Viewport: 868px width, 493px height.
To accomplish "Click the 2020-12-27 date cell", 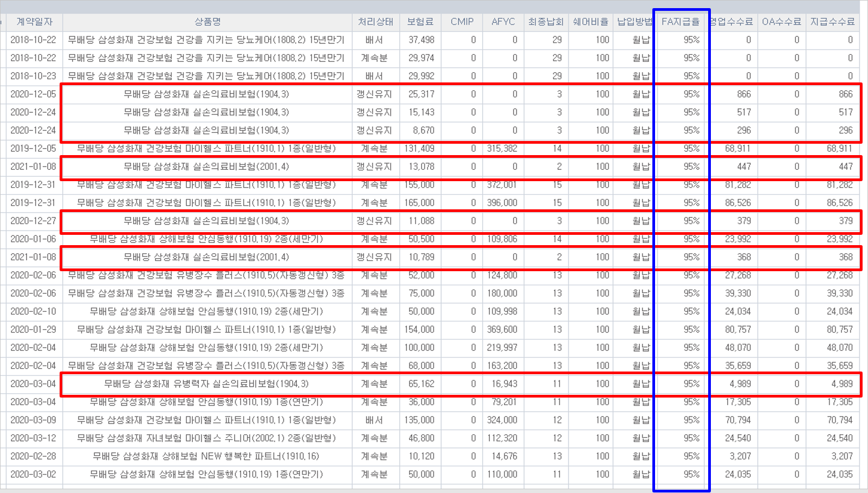I will pos(33,221).
